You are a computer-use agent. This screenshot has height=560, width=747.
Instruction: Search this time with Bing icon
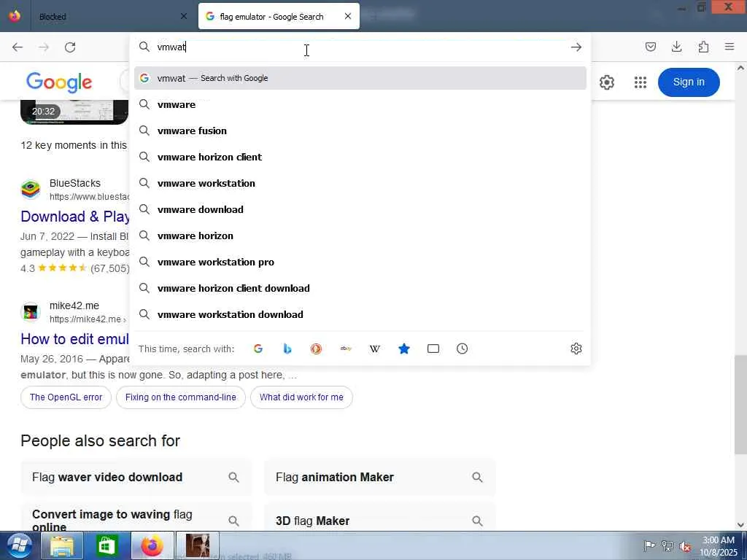pos(287,349)
